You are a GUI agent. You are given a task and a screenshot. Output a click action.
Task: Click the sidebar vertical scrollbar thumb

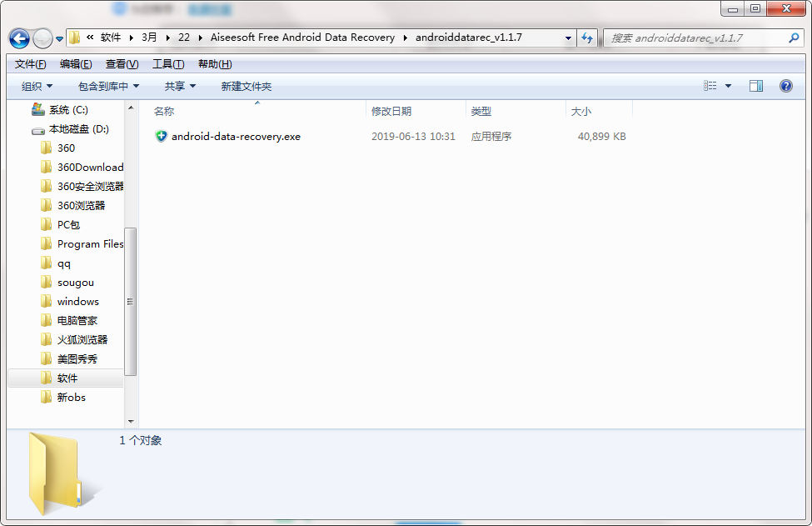click(x=131, y=301)
